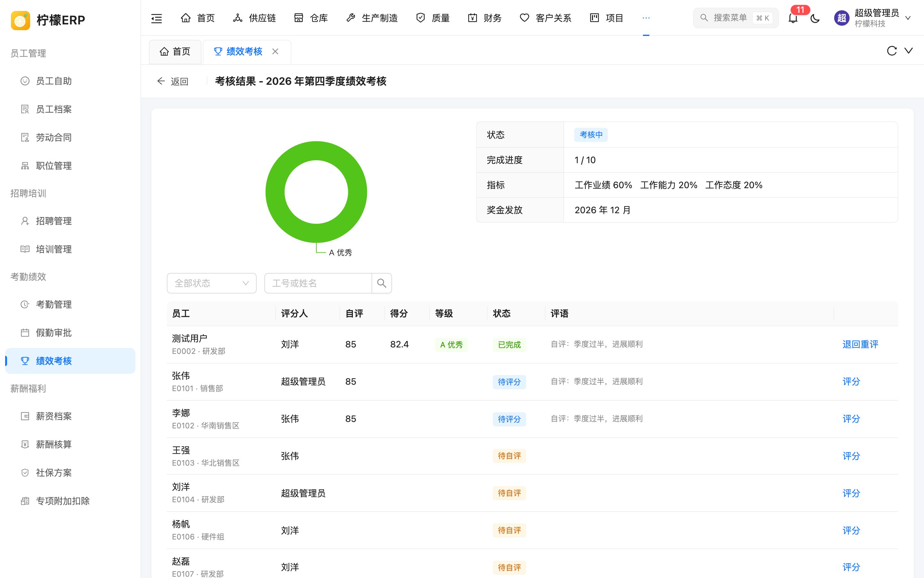The height and width of the screenshot is (578, 924).
Task: Click the 82.4 score cell
Action: 399,345
